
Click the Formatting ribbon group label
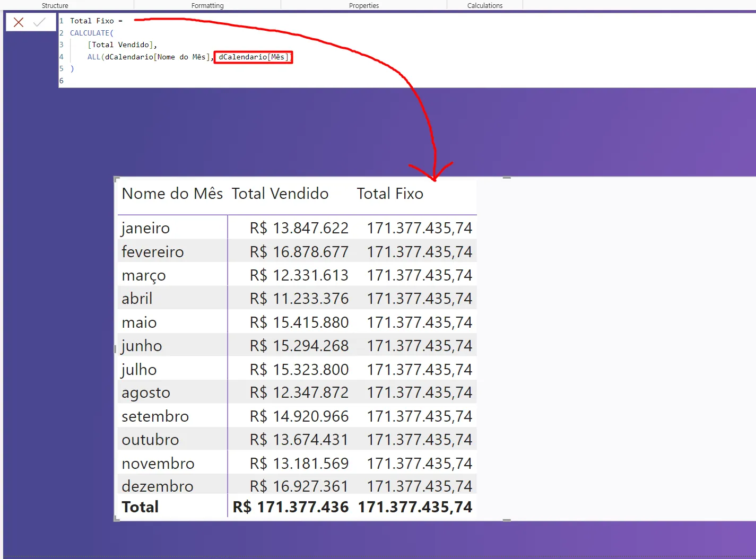pyautogui.click(x=207, y=6)
